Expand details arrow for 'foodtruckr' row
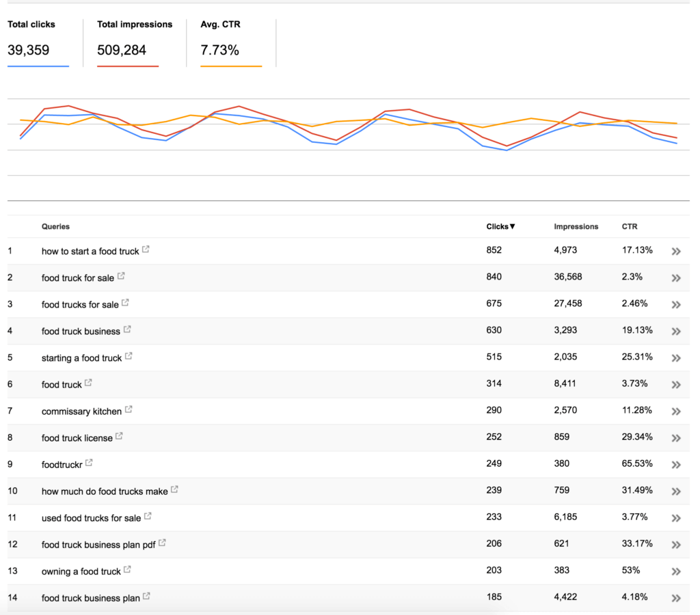The width and height of the screenshot is (700, 615). (676, 465)
